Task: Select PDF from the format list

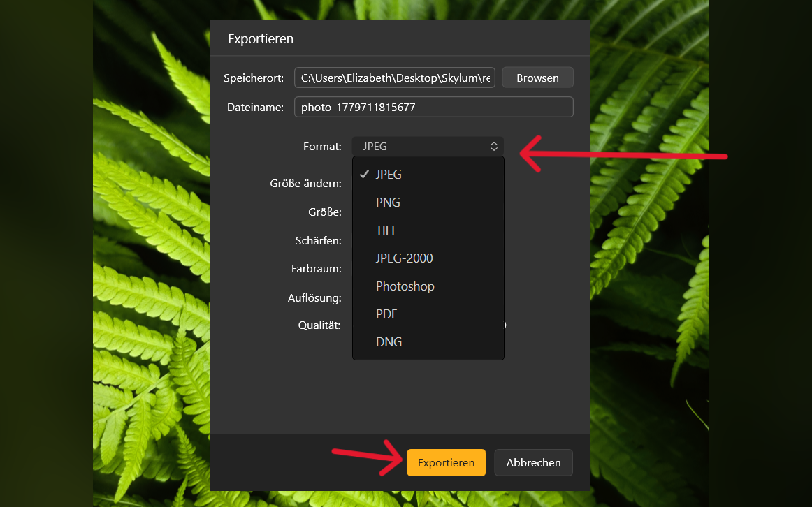Action: 428,314
